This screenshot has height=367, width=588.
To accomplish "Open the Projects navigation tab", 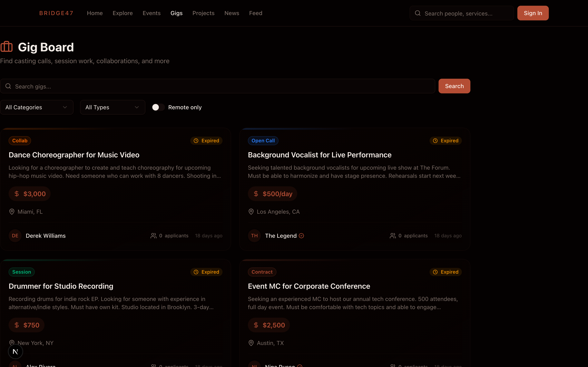I will tap(203, 13).
